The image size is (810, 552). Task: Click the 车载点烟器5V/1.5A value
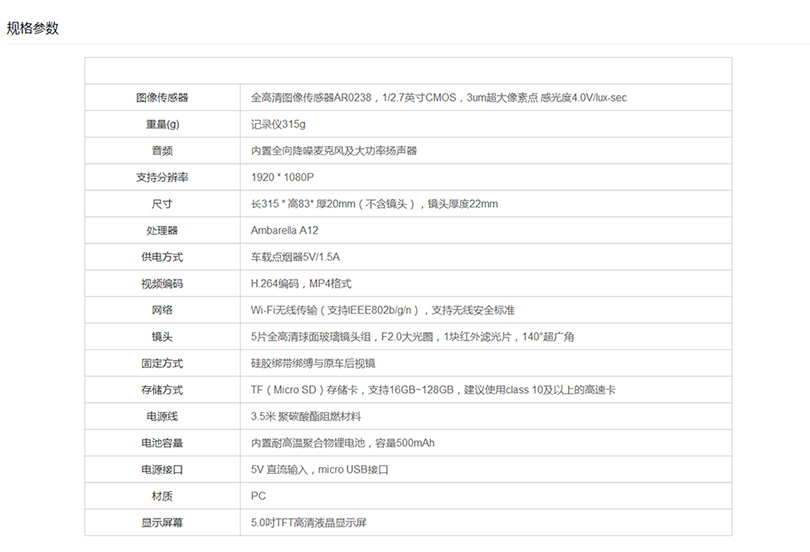(295, 257)
